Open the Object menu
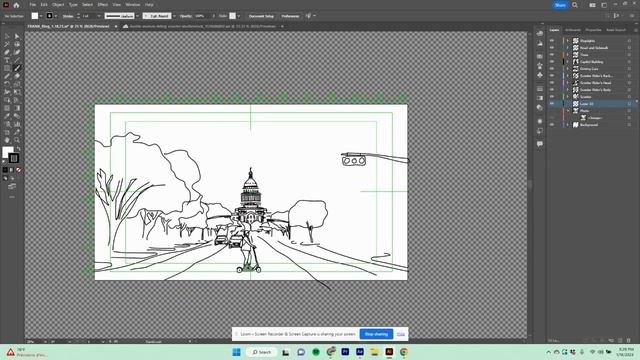Viewport: 640px width, 360px height. [x=58, y=5]
